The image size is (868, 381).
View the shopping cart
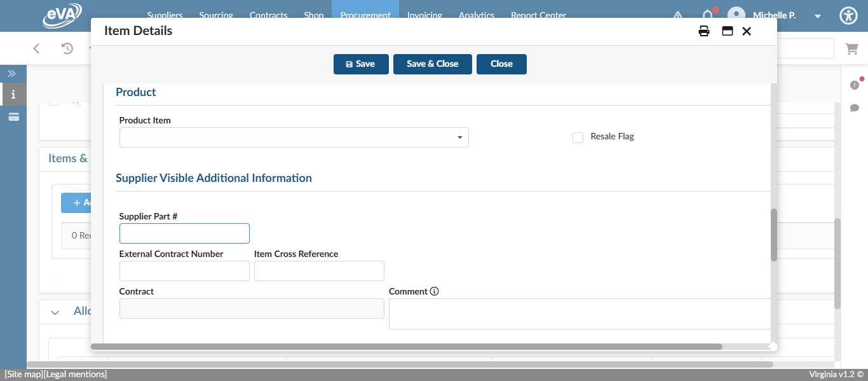(852, 48)
